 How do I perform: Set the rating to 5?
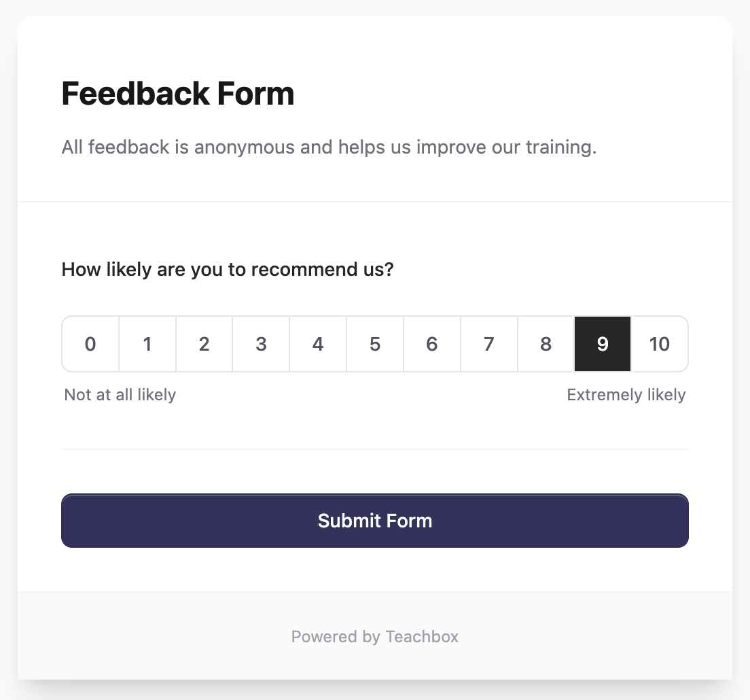[x=375, y=344]
